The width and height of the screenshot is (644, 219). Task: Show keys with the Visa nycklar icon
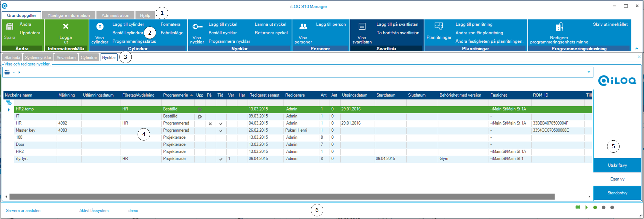(197, 26)
